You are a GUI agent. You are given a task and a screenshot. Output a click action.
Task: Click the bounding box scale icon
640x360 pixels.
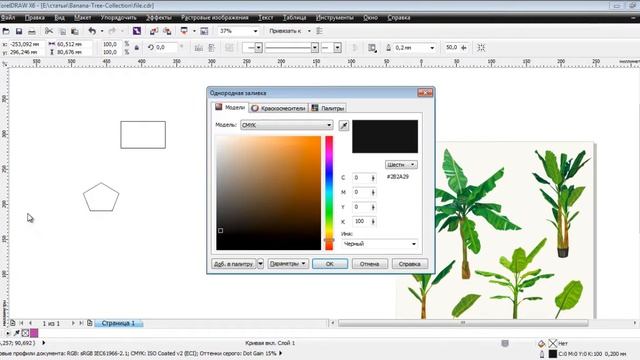pos(481,48)
